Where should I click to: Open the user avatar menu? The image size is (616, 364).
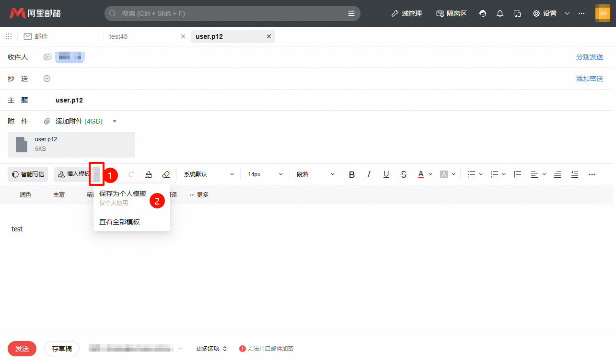pos(603,13)
